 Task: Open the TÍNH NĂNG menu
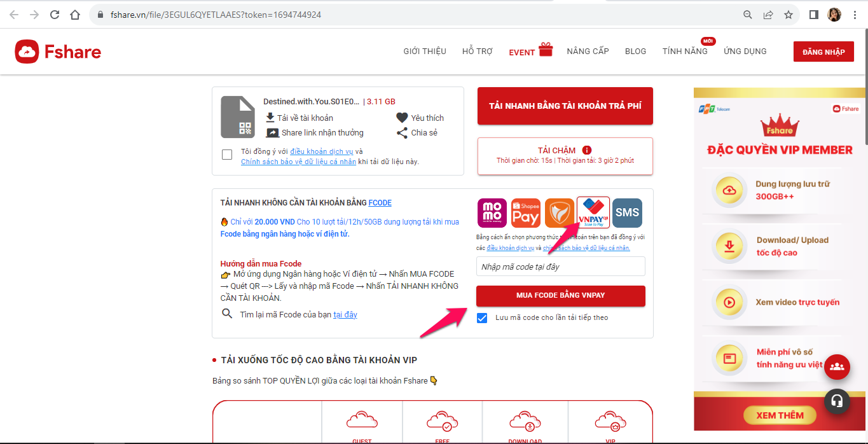[685, 52]
